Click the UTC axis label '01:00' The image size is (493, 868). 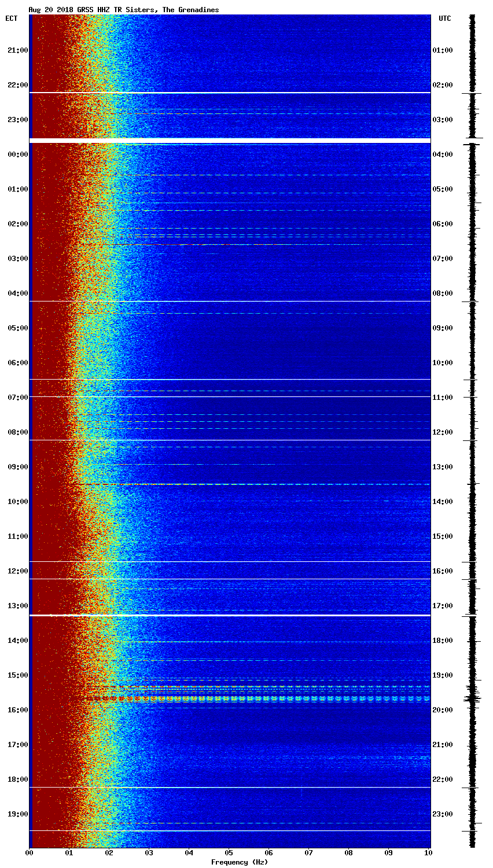click(x=443, y=50)
